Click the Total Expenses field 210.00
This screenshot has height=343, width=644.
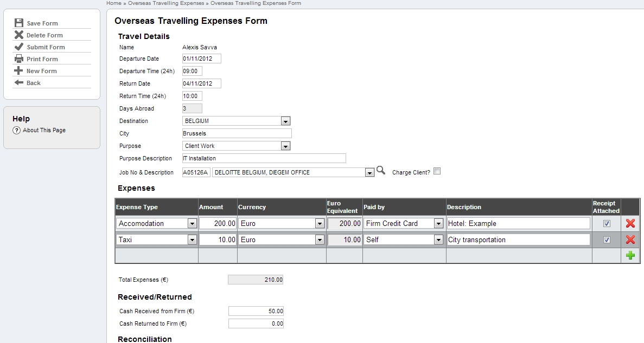(256, 280)
